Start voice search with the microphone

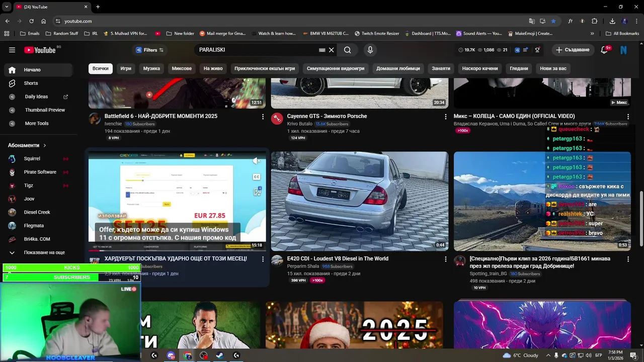(370, 50)
